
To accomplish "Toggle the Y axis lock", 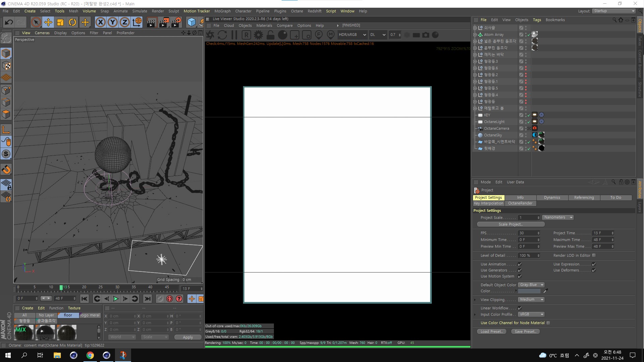I will [x=113, y=22].
